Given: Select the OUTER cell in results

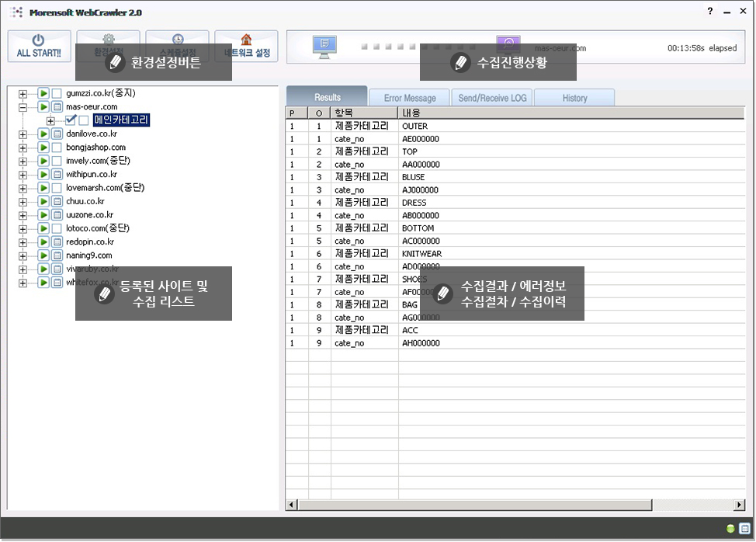Looking at the screenshot, I should [414, 126].
